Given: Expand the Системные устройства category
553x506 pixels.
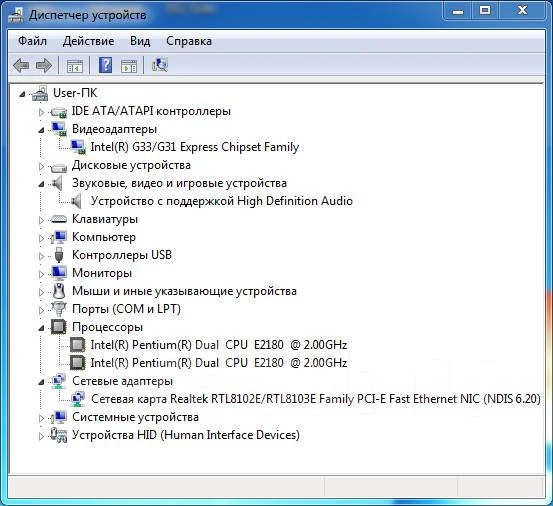Looking at the screenshot, I should pyautogui.click(x=41, y=418).
